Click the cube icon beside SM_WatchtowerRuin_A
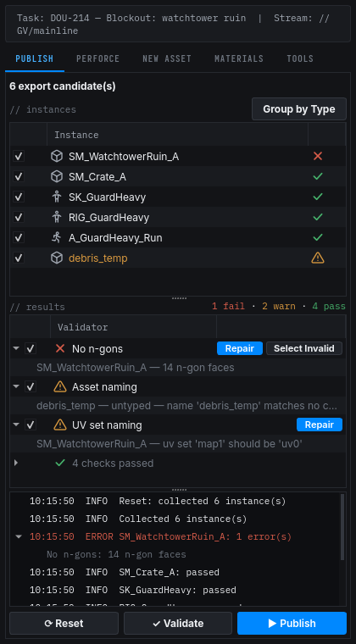 [x=57, y=156]
